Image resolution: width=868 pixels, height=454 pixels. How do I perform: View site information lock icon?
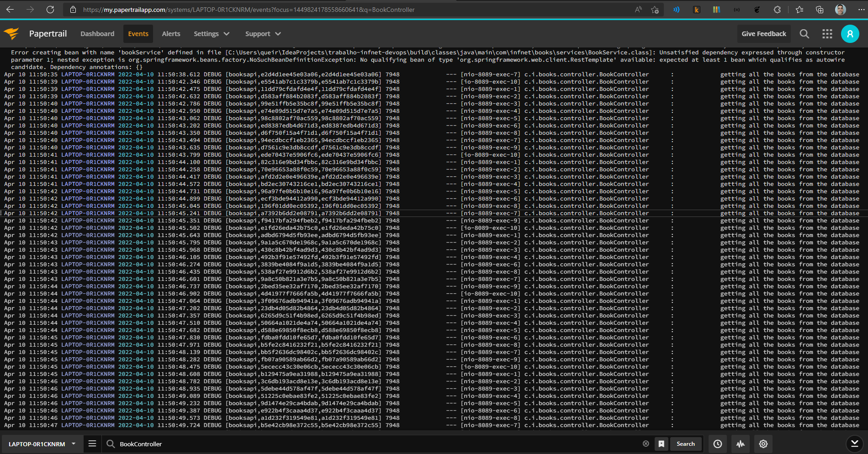pyautogui.click(x=73, y=10)
